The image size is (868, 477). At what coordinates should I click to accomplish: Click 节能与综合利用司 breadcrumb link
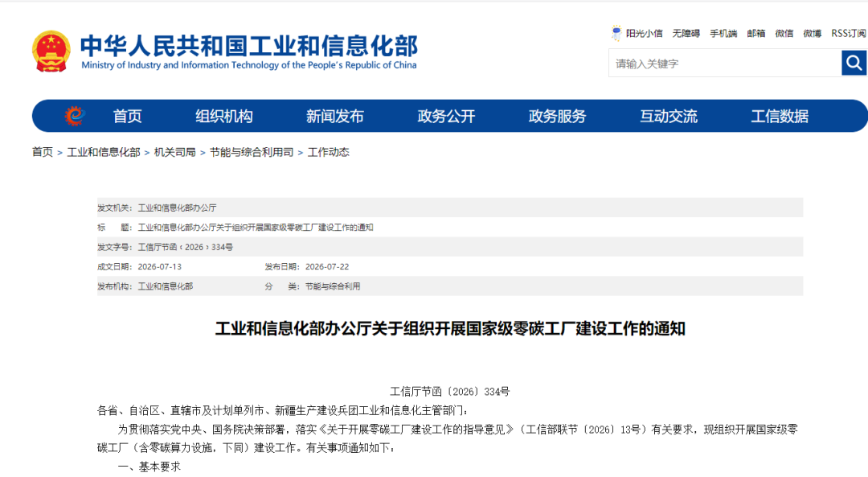[252, 152]
